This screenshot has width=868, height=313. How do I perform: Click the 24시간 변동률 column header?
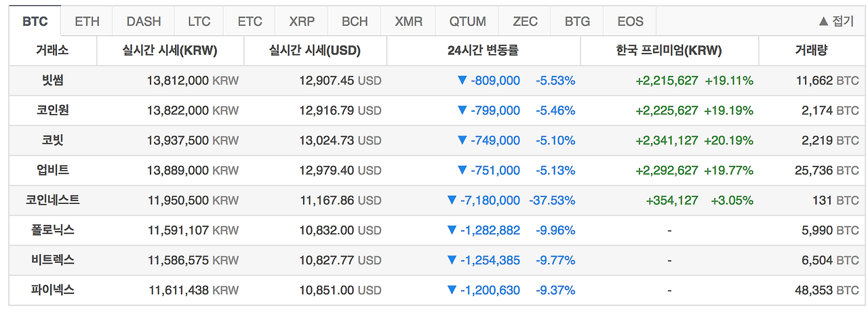pos(483,50)
